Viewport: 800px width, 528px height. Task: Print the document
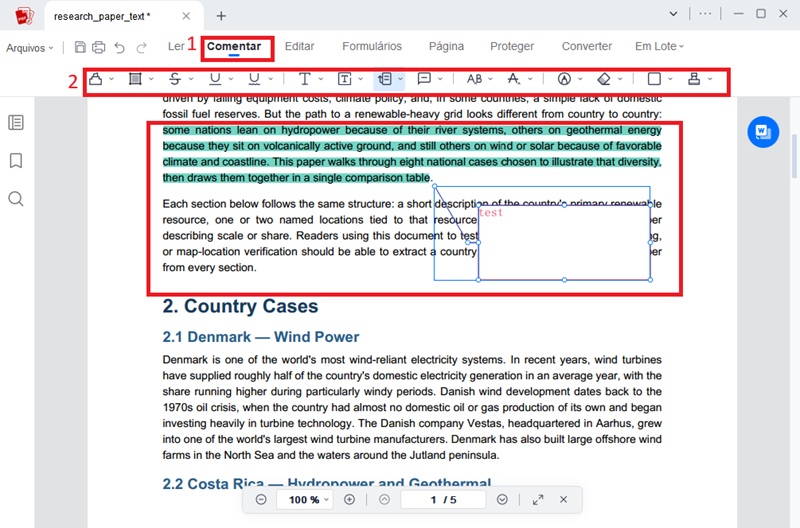[x=98, y=47]
